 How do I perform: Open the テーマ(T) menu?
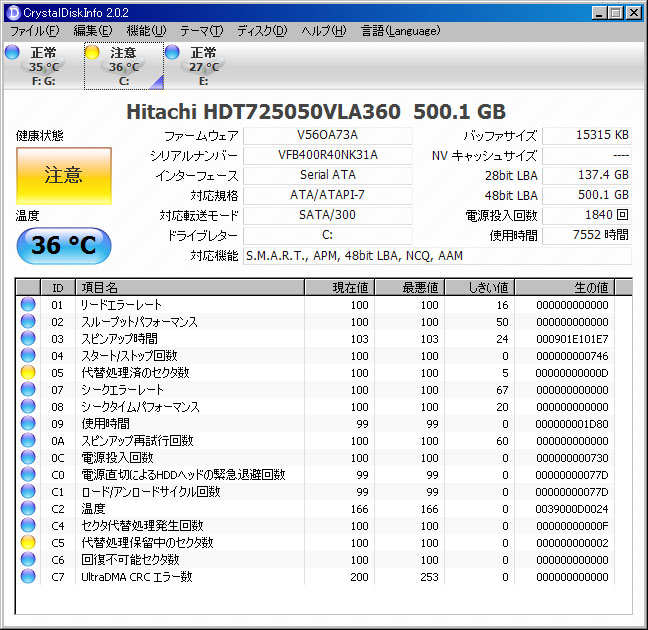coord(201,31)
